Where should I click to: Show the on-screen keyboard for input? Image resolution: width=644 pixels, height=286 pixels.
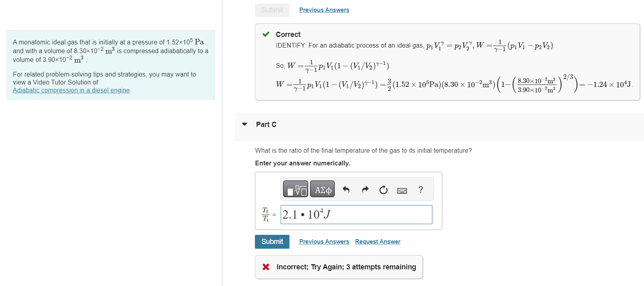[402, 190]
